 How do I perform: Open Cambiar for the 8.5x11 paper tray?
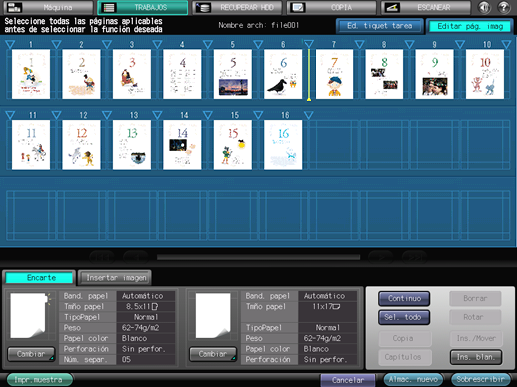31,354
